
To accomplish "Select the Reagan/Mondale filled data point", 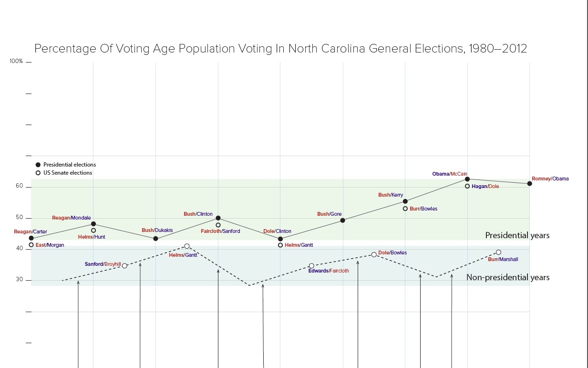I will point(93,223).
